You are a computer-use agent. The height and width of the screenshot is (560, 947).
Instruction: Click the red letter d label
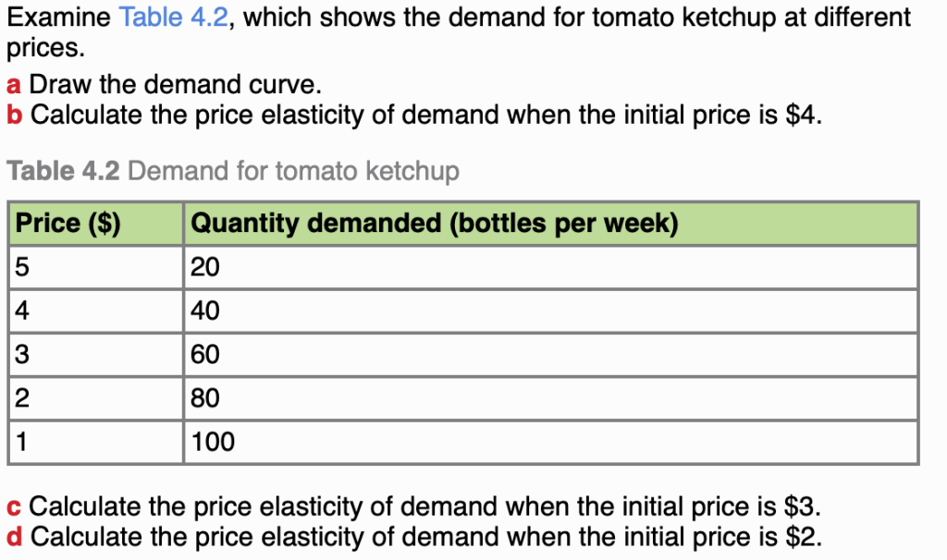coord(14,536)
